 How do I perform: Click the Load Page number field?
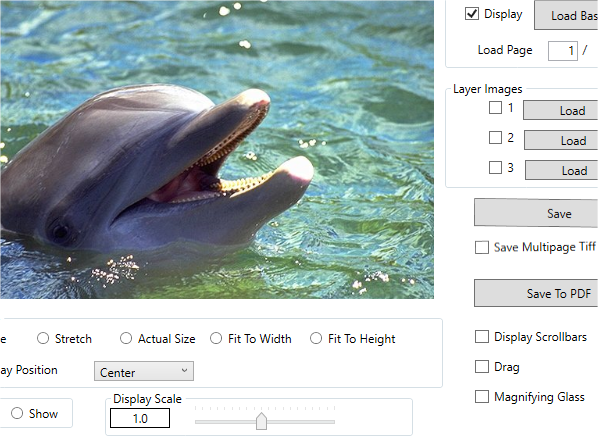click(563, 51)
